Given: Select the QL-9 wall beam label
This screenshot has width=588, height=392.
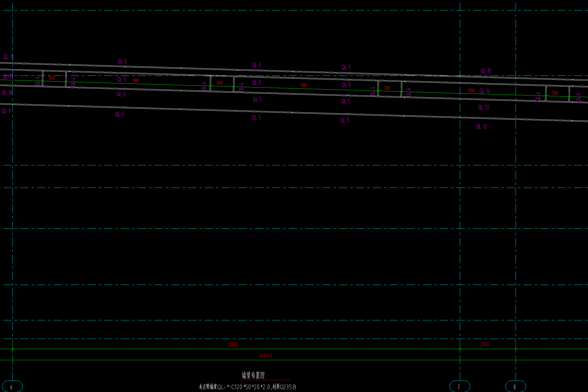Looking at the screenshot, I should click(x=6, y=111).
